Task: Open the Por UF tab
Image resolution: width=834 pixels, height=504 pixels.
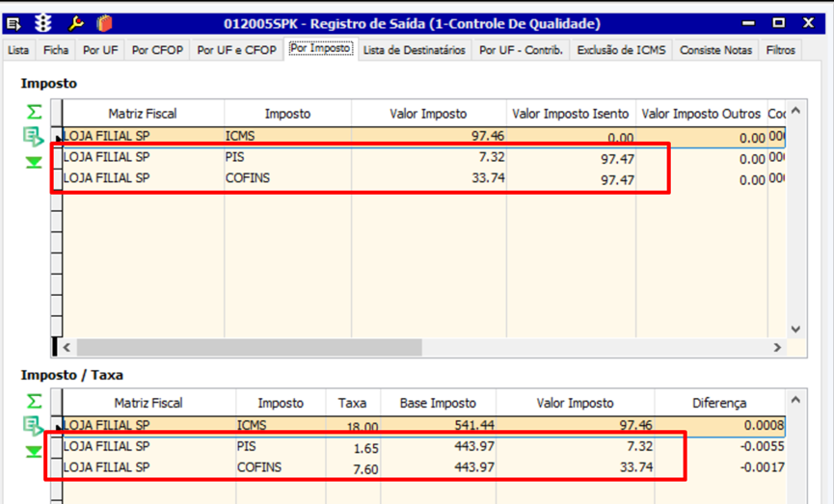Action: 100,50
